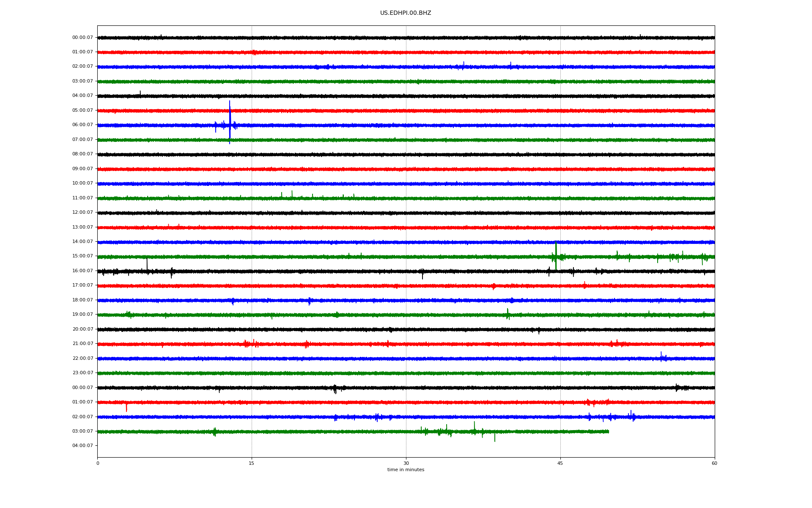Select the 13:00:07 row time label

[82, 227]
